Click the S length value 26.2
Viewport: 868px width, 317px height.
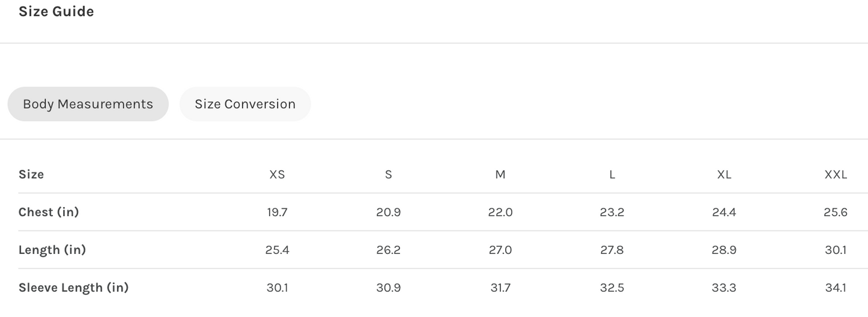[389, 250]
